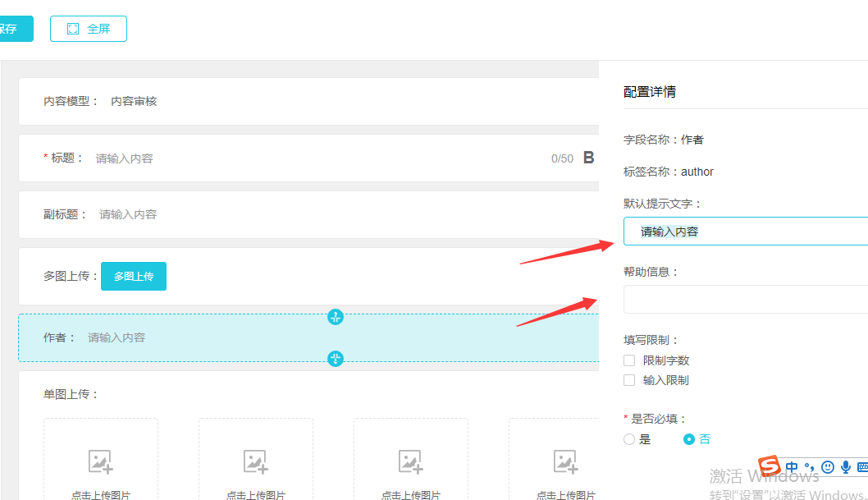Click the 帮助信息 input field
Screen dimensions: 868x500
point(746,300)
